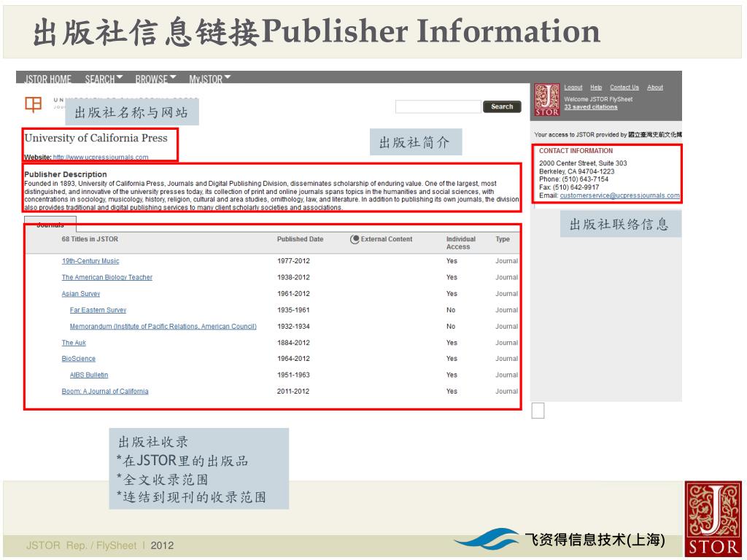Click the Logout link
Image resolution: width=747 pixels, height=560 pixels.
pos(573,87)
